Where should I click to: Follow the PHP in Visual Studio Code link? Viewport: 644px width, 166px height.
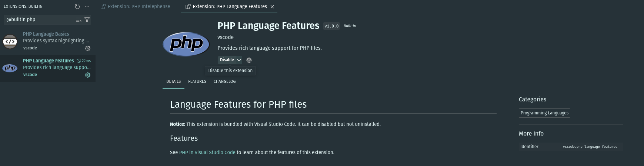coord(207,152)
